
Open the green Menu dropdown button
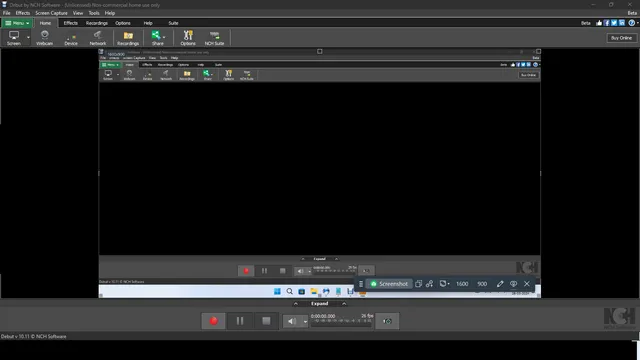pos(17,23)
